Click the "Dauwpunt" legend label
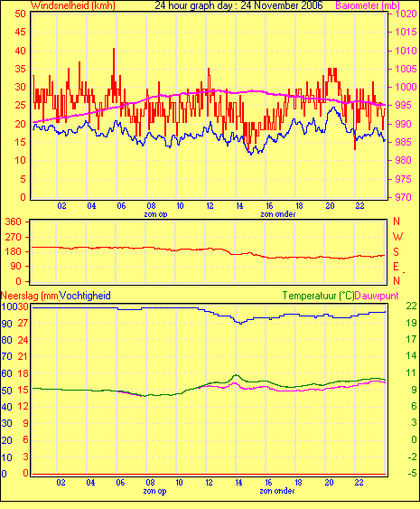The image size is (420, 509). (x=377, y=296)
